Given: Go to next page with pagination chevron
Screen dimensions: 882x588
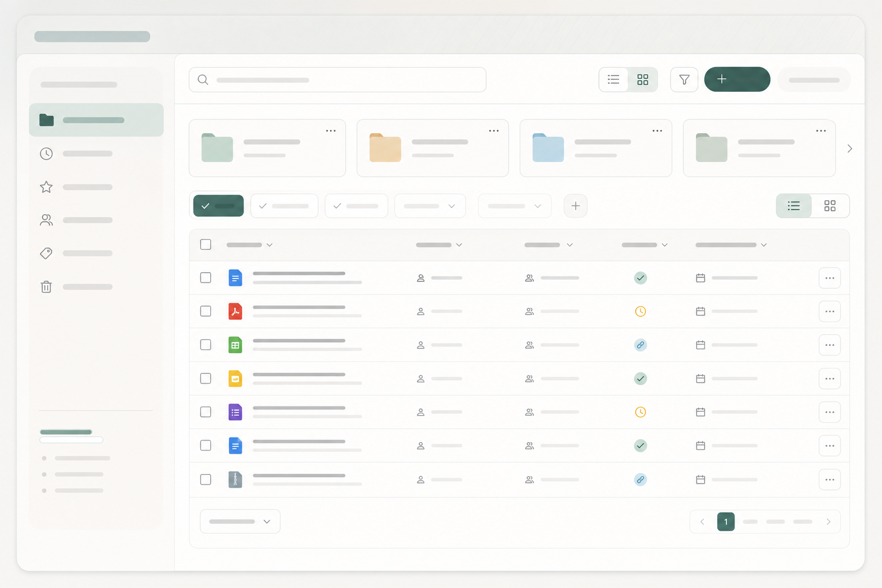Looking at the screenshot, I should click(x=828, y=521).
